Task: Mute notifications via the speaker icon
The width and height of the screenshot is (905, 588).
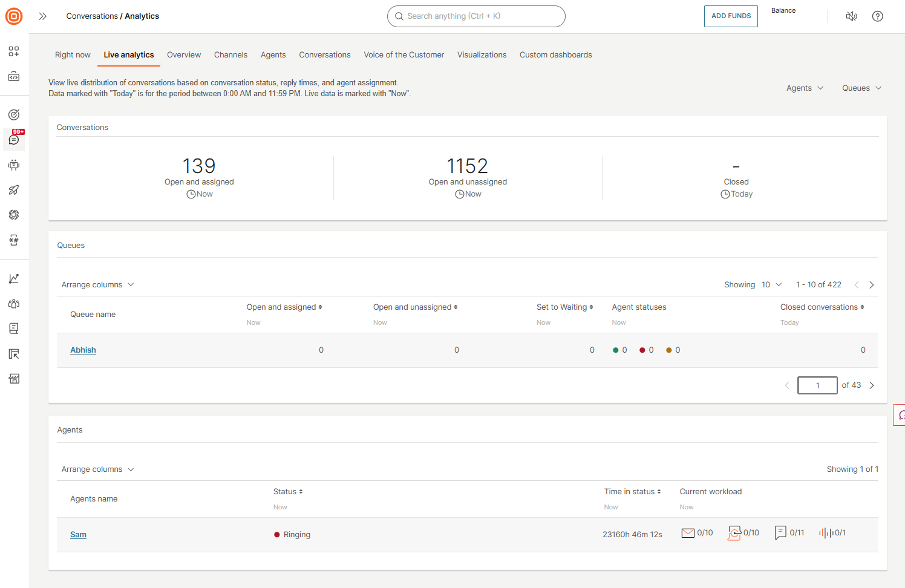Action: tap(851, 16)
